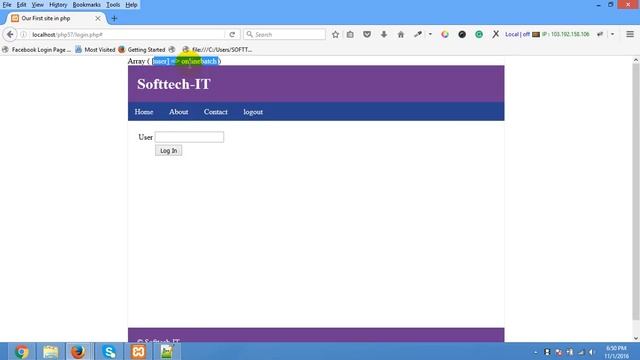
Task: Click the country flag icon before IP
Action: (536, 35)
